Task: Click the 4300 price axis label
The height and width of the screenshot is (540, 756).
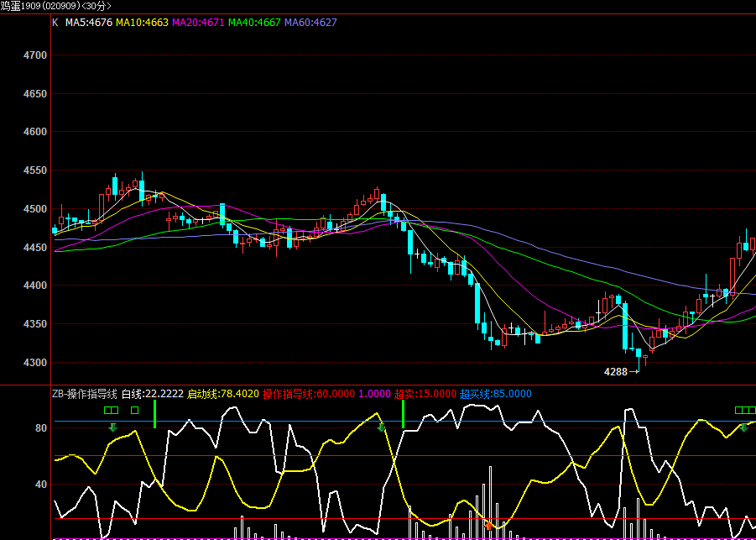Action: 35,363
